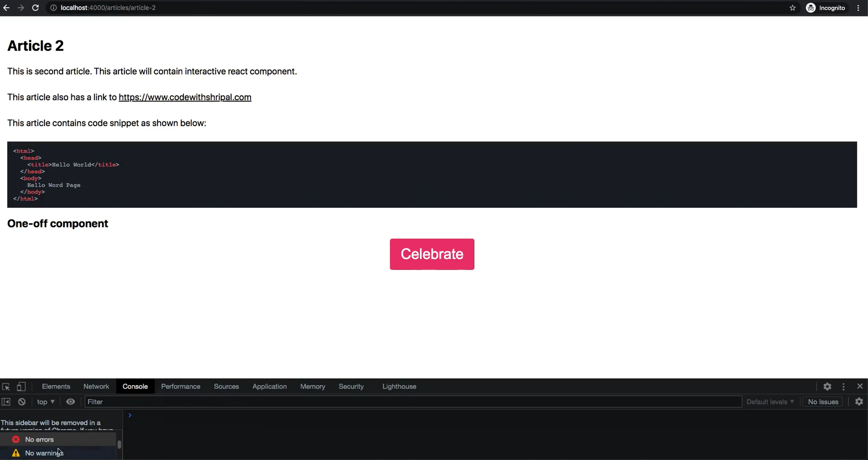This screenshot has height=460, width=868.
Task: Click the Elements panel tab
Action: [56, 386]
